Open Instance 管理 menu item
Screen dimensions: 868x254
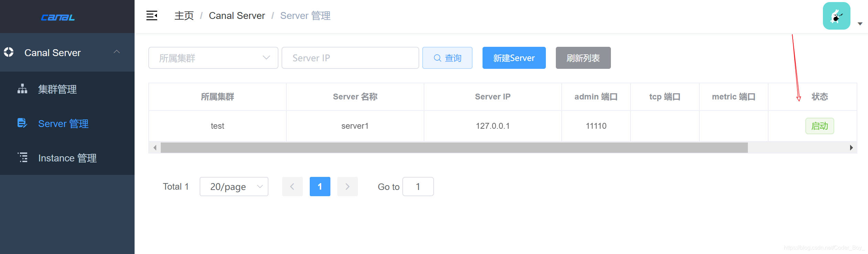67,158
